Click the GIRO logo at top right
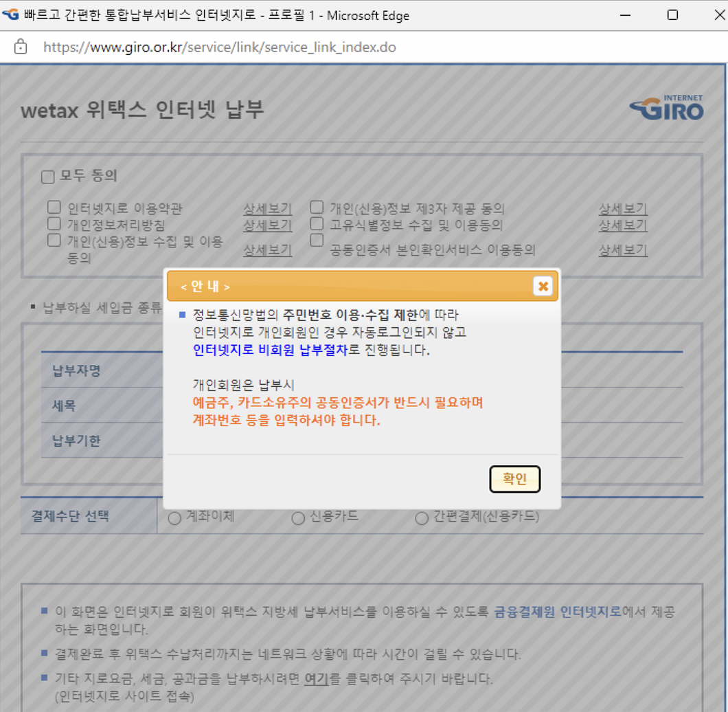Viewport: 728px width, 712px height. click(x=666, y=108)
